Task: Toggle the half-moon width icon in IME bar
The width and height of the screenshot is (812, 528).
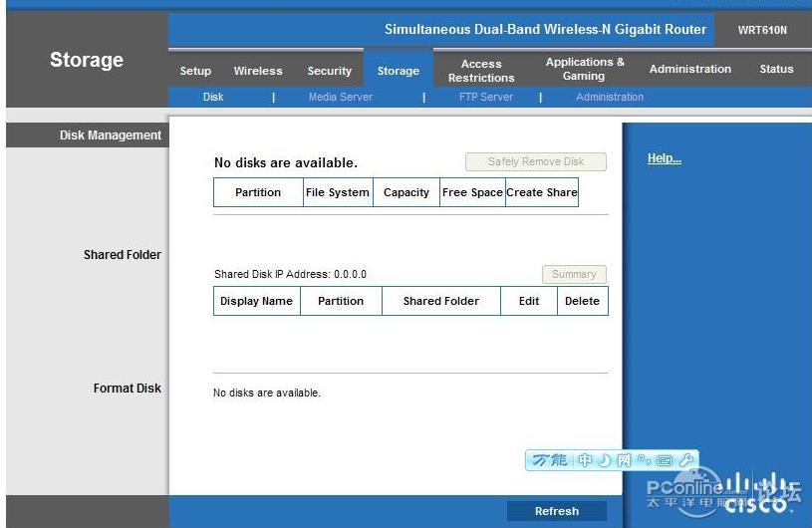Action: [605, 459]
